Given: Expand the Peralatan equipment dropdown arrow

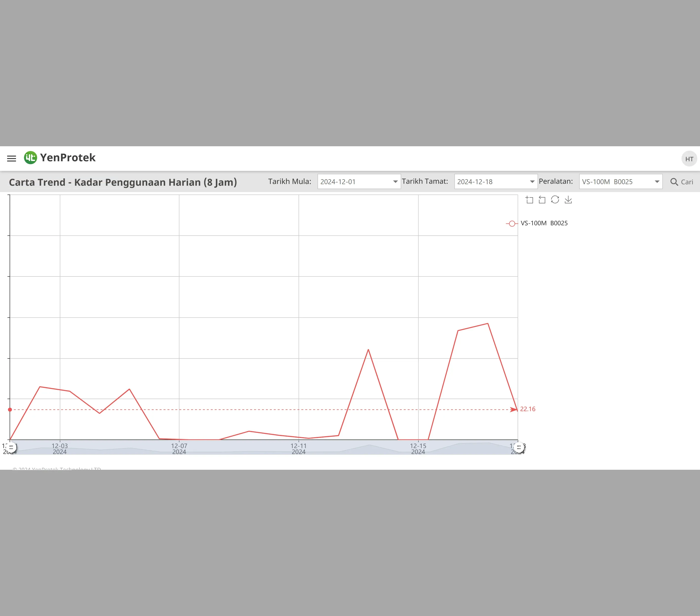Looking at the screenshot, I should (x=657, y=182).
